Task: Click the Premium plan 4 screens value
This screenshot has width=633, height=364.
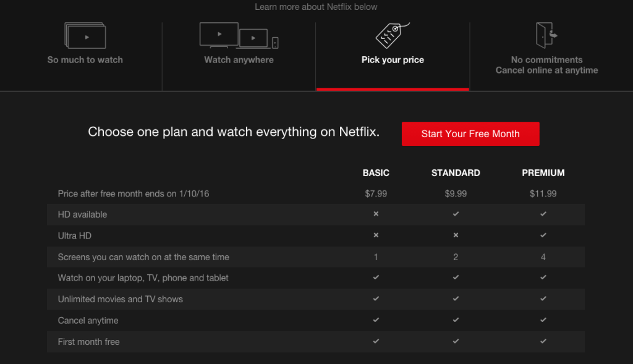Action: 543,257
